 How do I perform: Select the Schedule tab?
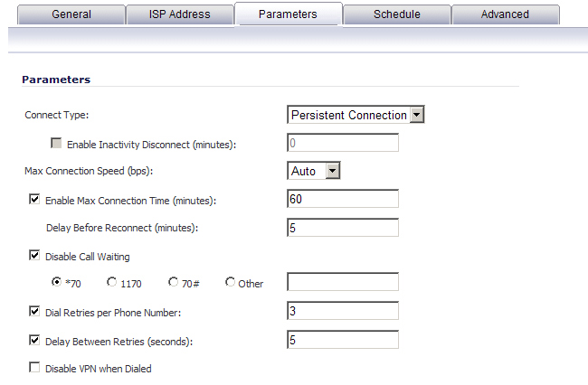397,14
